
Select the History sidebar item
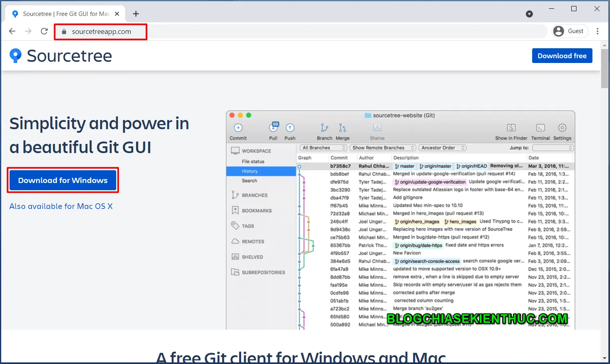[250, 171]
